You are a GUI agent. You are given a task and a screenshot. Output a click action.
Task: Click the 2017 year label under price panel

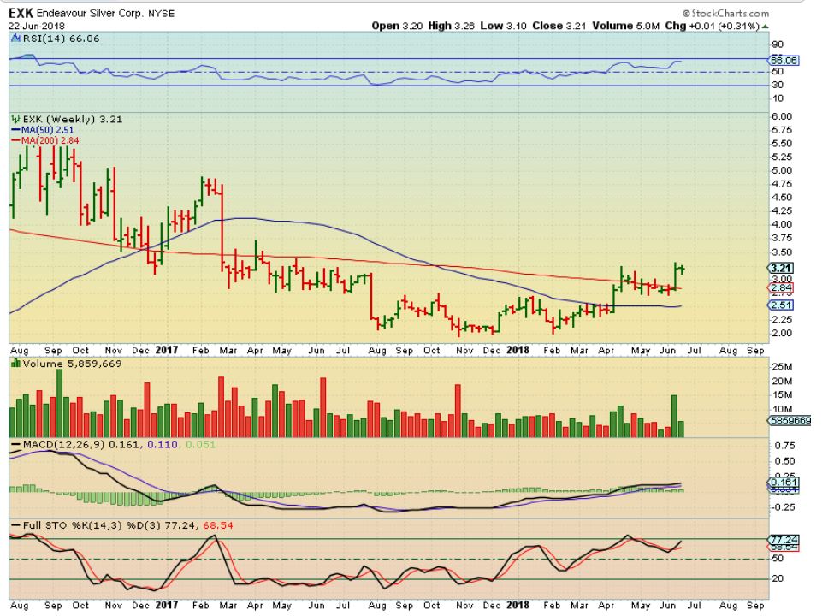[x=167, y=350]
